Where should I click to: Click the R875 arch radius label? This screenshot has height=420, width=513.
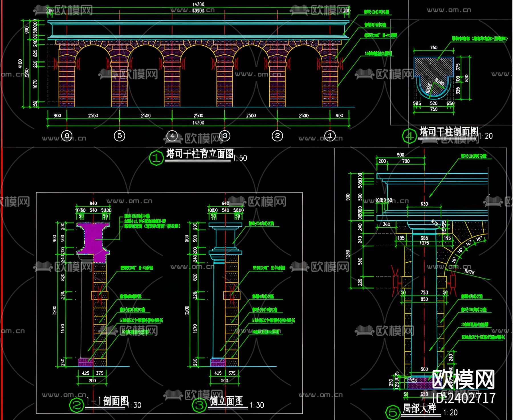(469, 272)
